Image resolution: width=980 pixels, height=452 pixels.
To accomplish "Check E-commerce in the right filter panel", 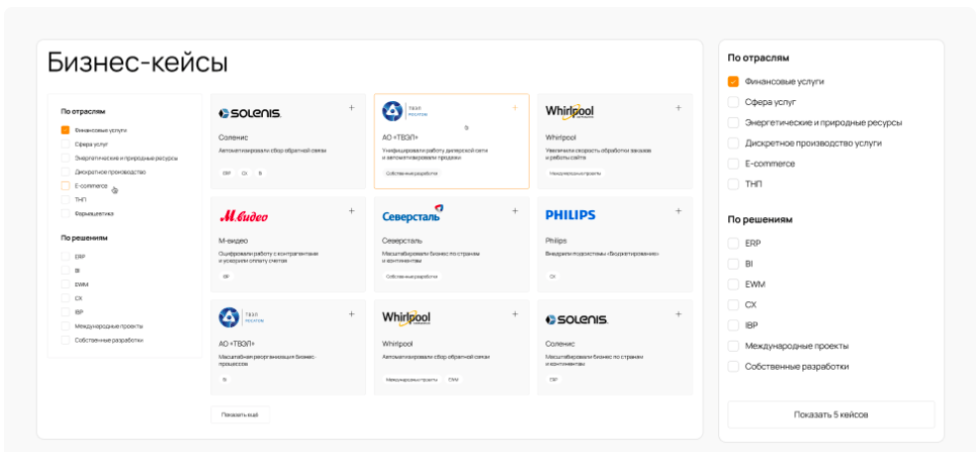I will click(x=733, y=164).
